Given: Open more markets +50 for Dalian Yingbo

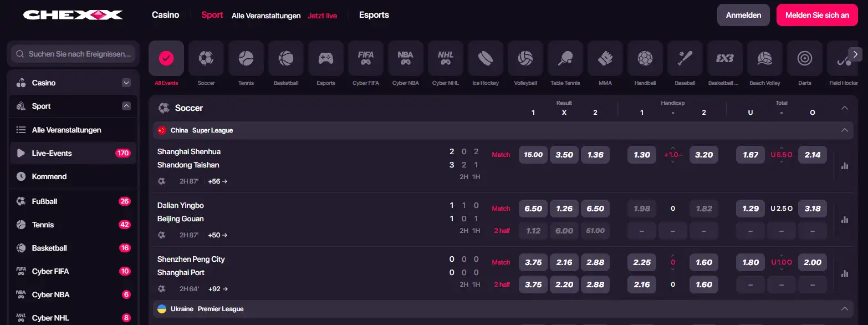Looking at the screenshot, I should pyautogui.click(x=217, y=235).
